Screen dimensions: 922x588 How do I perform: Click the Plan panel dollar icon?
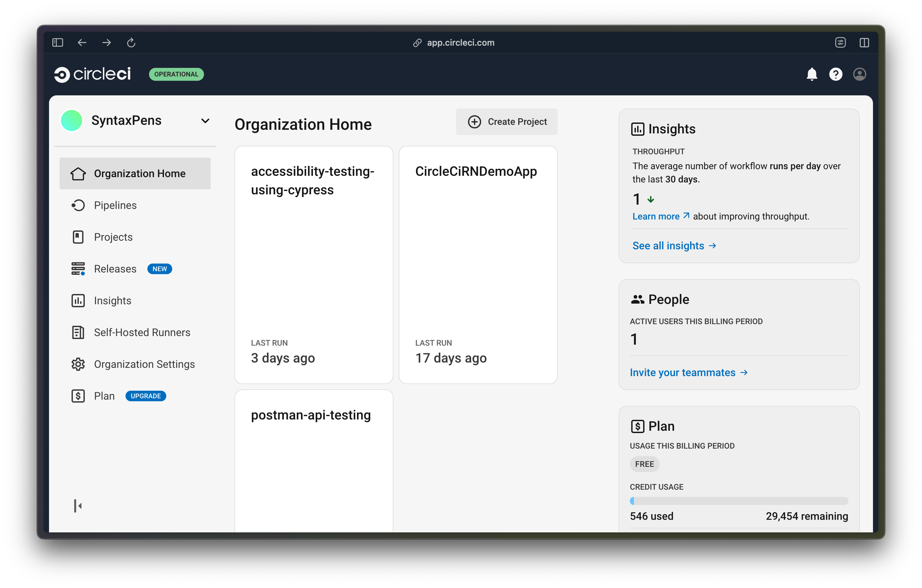638,426
